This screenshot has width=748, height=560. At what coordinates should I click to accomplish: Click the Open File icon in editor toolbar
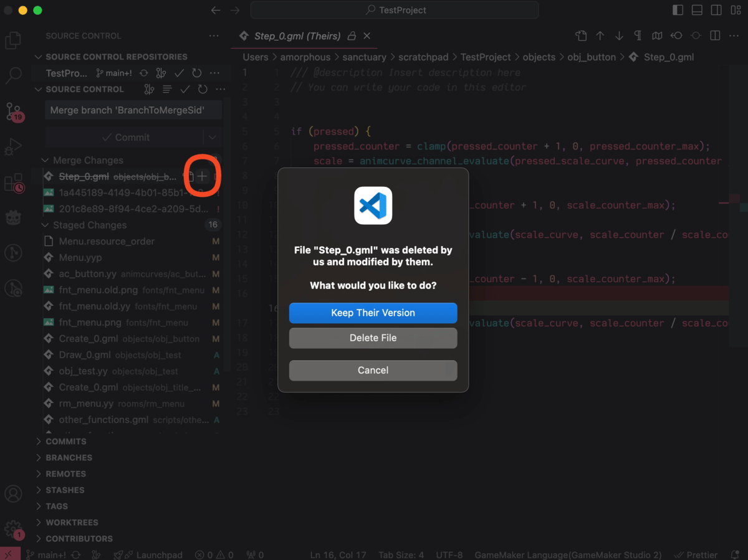[x=581, y=36]
